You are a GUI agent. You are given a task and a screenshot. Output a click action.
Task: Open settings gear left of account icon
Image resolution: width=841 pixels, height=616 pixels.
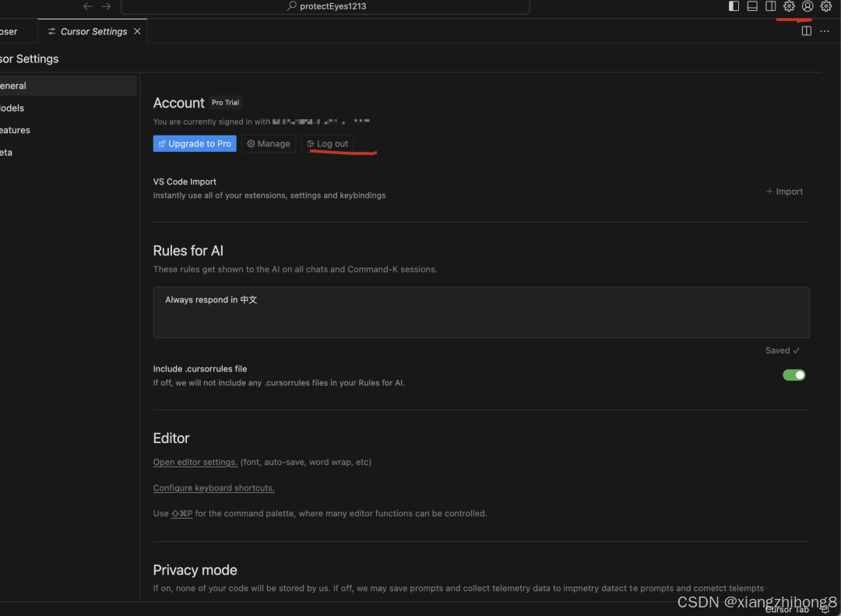point(789,6)
